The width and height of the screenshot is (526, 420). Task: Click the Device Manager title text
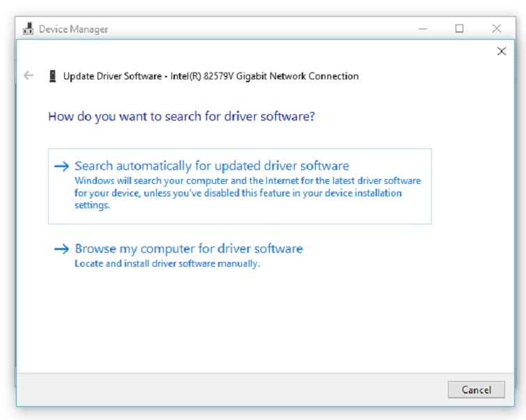(x=73, y=29)
